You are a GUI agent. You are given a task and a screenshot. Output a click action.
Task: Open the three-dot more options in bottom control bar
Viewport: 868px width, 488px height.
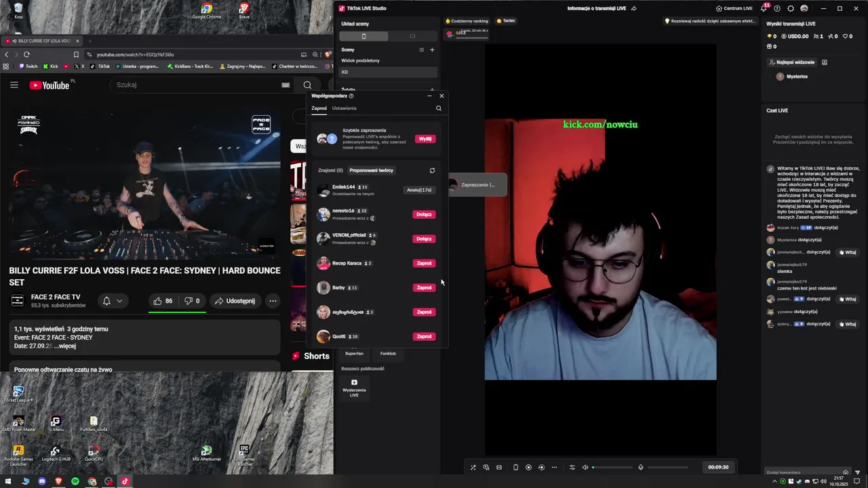point(554,467)
